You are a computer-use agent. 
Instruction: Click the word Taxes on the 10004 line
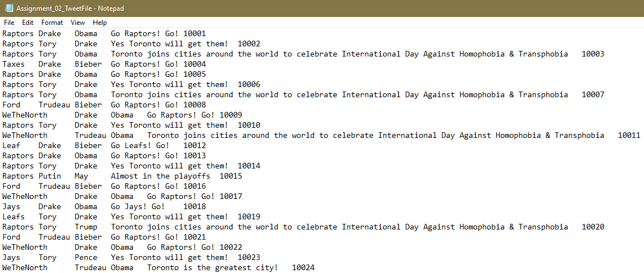(x=14, y=64)
